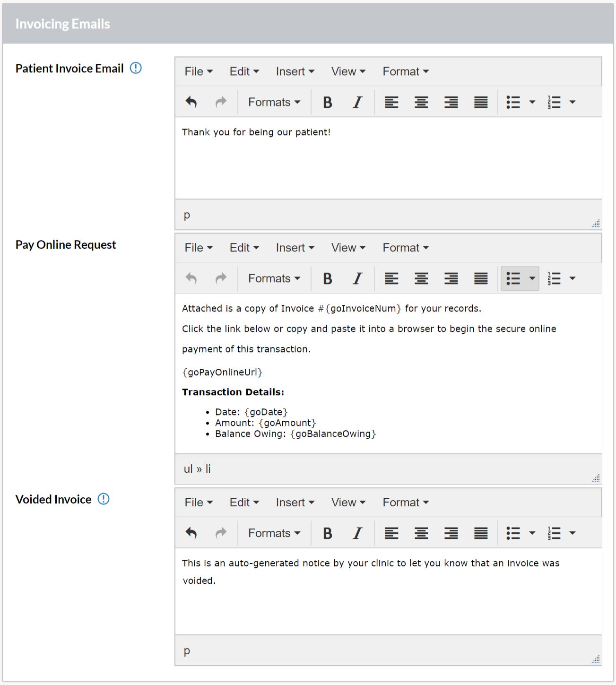This screenshot has width=616, height=685.
Task: Click Redo in Voided Invoice editor
Action: (x=221, y=533)
